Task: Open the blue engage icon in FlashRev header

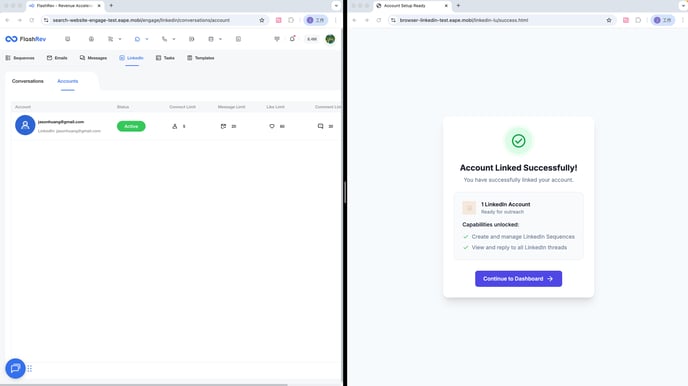Action: tap(137, 39)
